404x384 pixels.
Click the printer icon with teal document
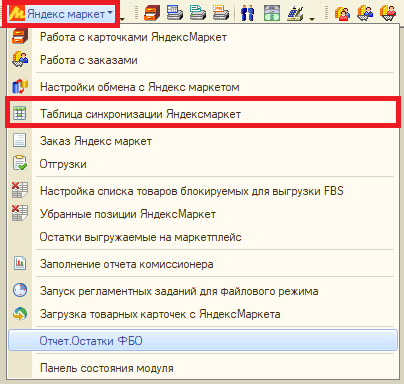[x=198, y=13]
